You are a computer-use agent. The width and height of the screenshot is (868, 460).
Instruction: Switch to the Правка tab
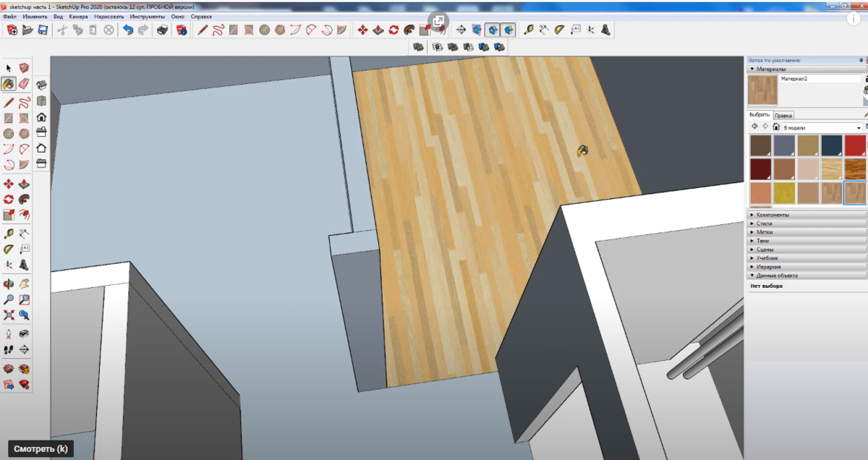tap(783, 115)
